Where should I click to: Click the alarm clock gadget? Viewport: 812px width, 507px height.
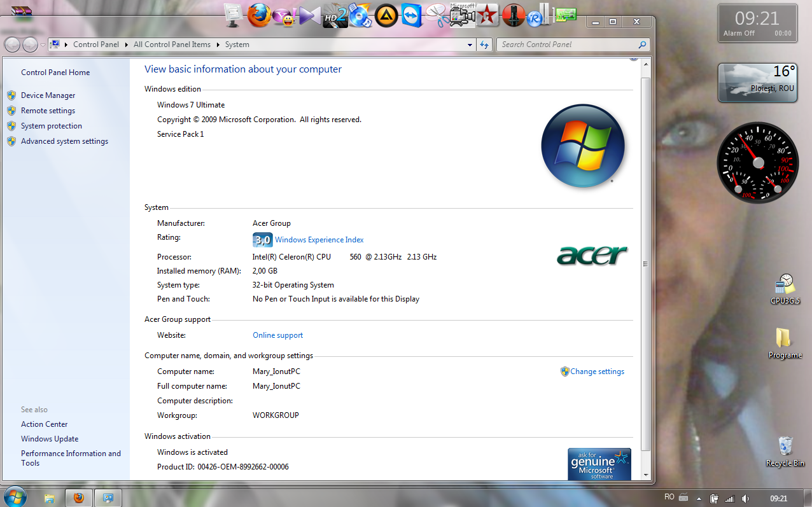(x=757, y=23)
